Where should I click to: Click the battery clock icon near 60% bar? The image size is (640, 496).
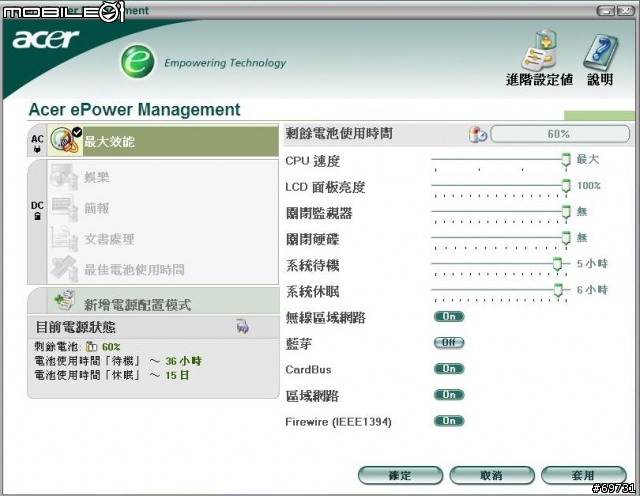click(x=477, y=134)
